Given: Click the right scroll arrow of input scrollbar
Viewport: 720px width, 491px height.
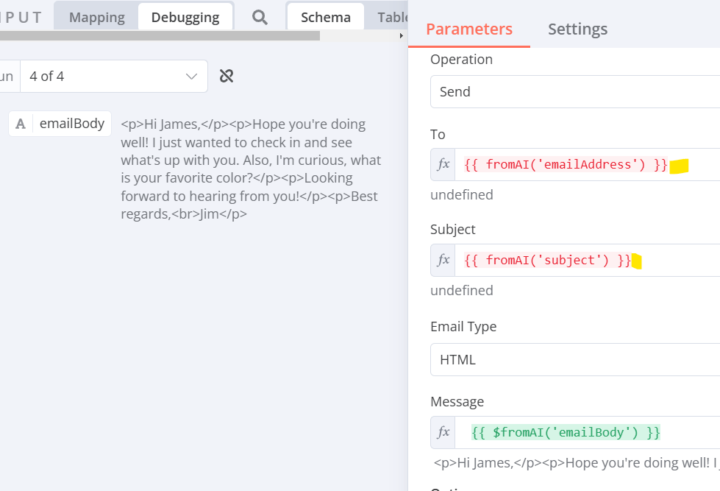Looking at the screenshot, I should click(x=401, y=36).
